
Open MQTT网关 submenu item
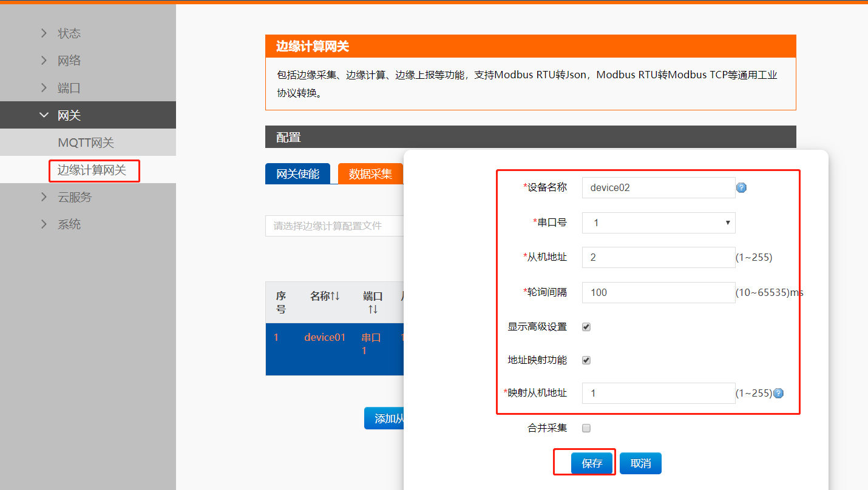click(86, 143)
